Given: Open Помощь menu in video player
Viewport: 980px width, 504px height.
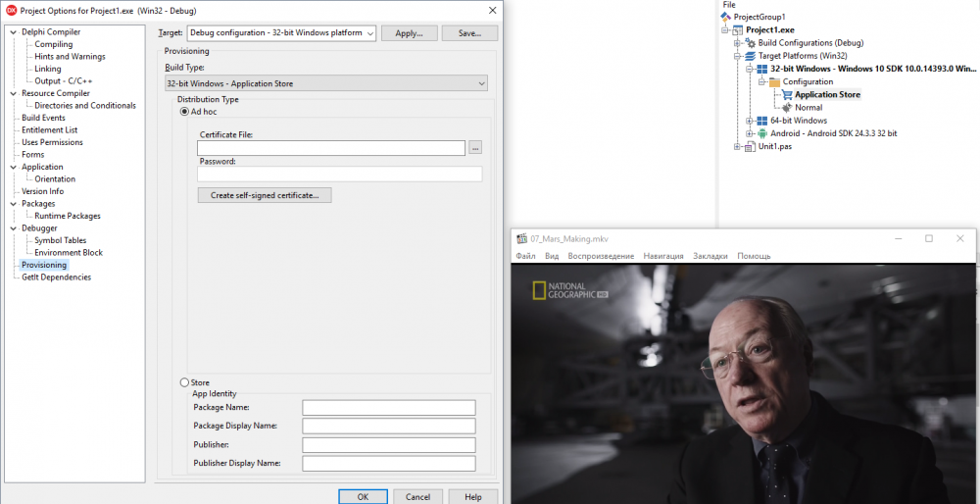Looking at the screenshot, I should 754,256.
